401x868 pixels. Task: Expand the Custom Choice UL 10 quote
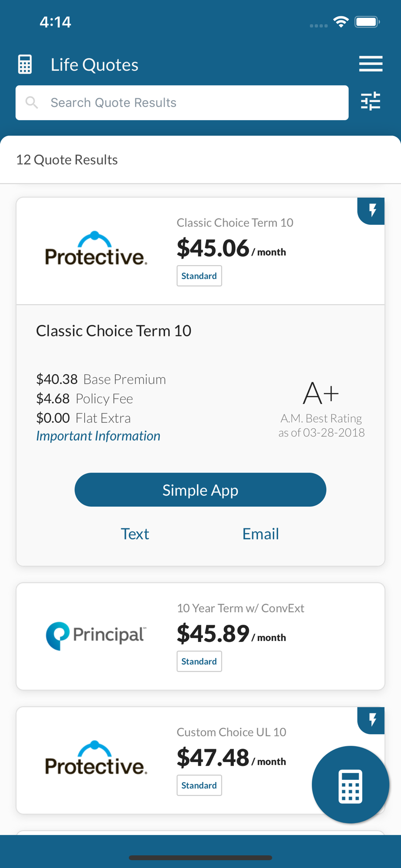(x=200, y=760)
